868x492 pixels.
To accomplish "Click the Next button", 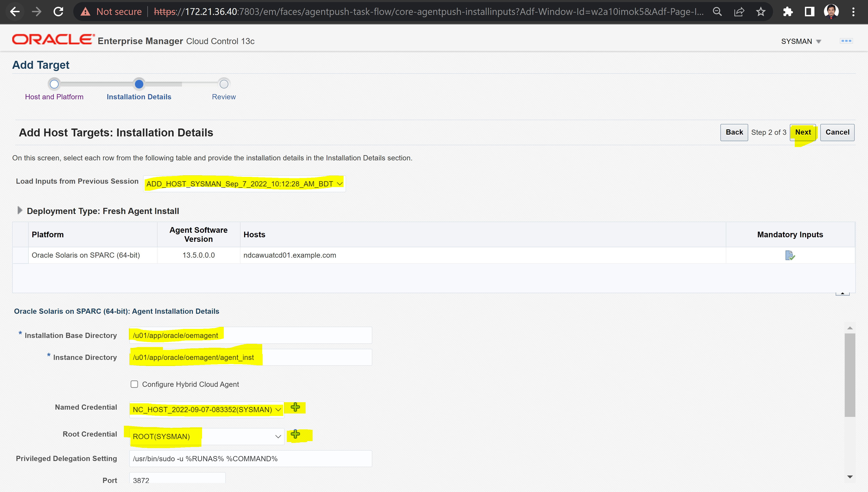I will [803, 133].
